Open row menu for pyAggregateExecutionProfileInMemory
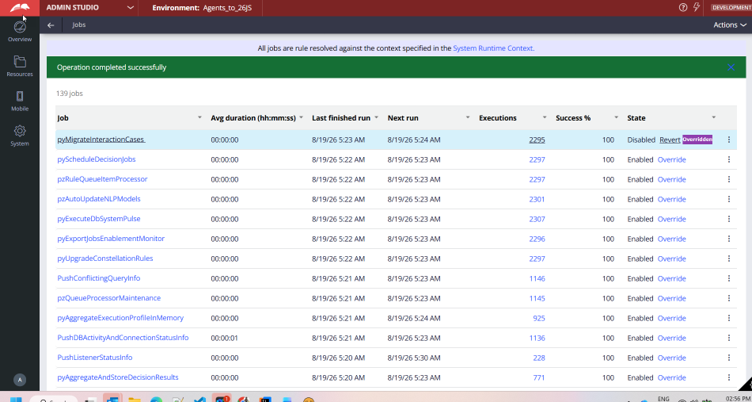Screen dimensions: 752x402 729,318
